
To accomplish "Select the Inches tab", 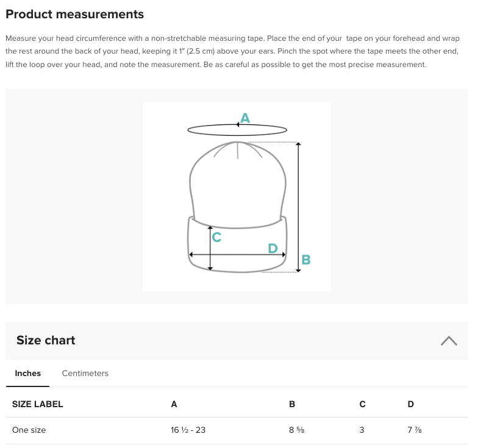I will coord(28,373).
